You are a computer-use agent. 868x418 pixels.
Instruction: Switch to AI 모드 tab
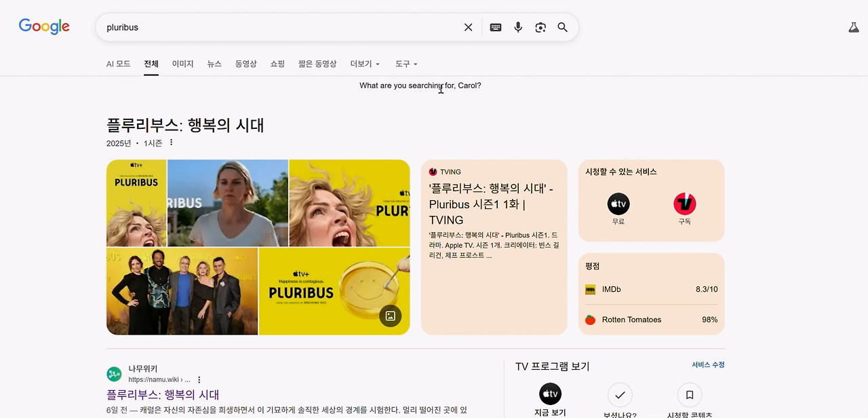point(118,64)
